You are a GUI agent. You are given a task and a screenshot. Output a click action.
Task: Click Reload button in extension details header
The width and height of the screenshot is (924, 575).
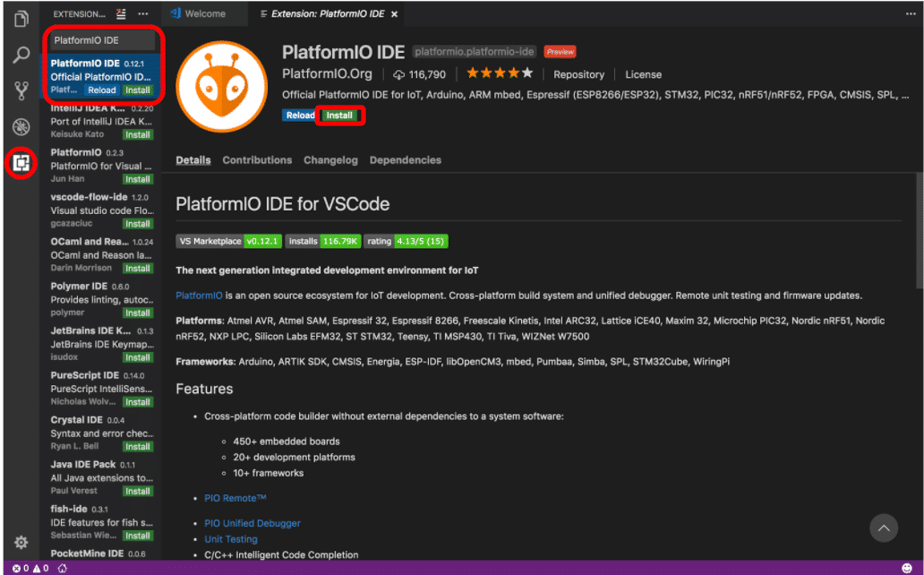[x=300, y=116]
